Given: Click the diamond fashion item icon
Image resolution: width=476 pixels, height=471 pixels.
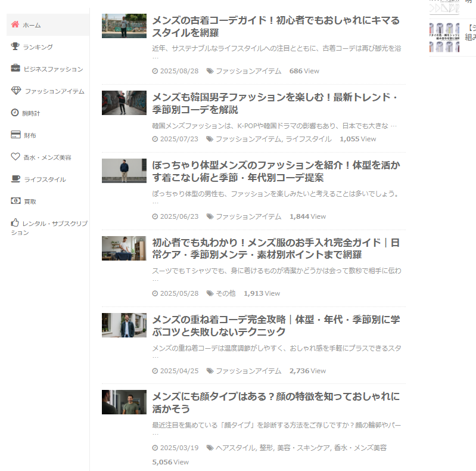Looking at the screenshot, I should [x=16, y=91].
